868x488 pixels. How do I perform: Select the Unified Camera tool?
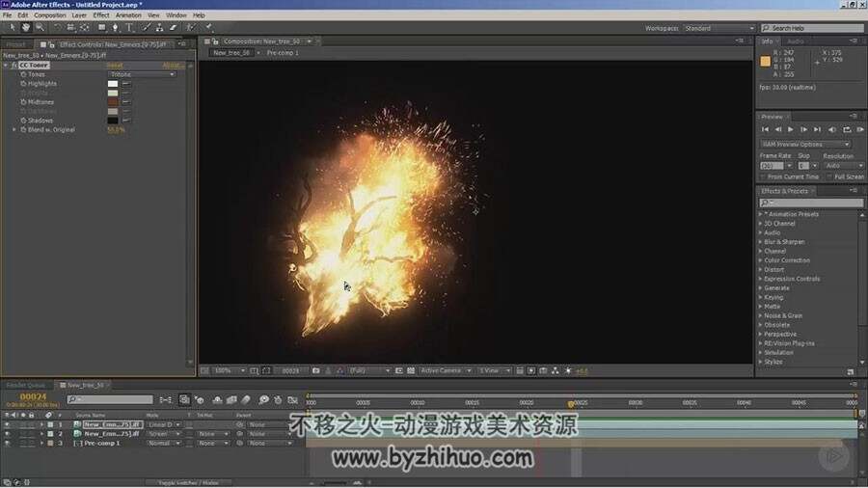click(x=70, y=27)
